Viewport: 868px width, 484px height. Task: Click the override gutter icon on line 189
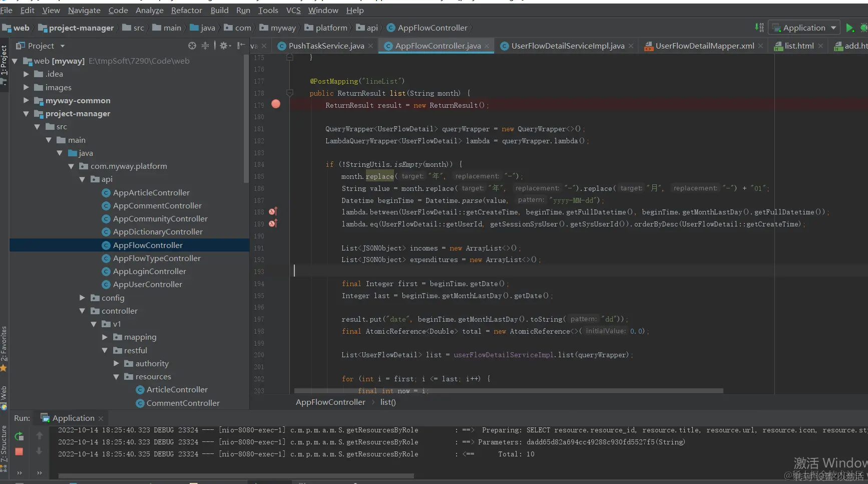[x=273, y=223]
